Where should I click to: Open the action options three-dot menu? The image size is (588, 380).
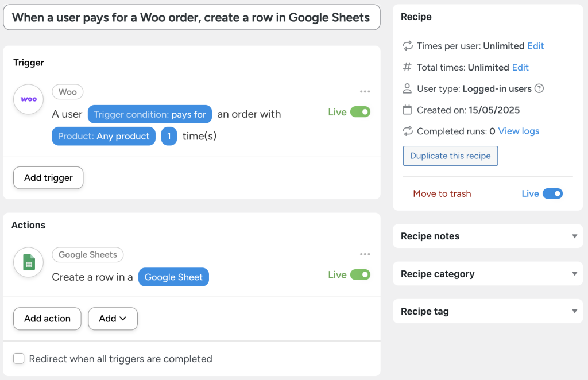365,254
